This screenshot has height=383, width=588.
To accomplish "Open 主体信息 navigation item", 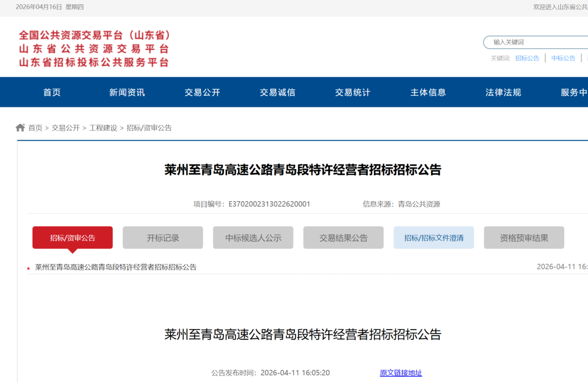I will pyautogui.click(x=428, y=93).
